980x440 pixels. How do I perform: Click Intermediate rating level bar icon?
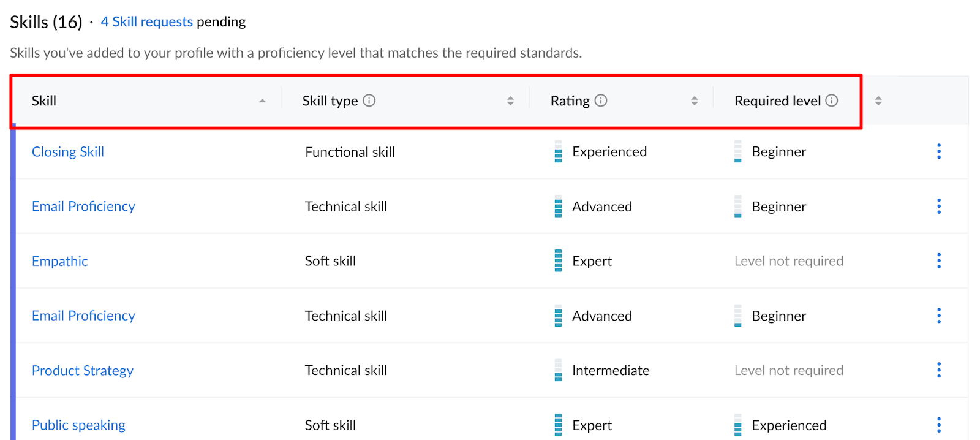(558, 370)
